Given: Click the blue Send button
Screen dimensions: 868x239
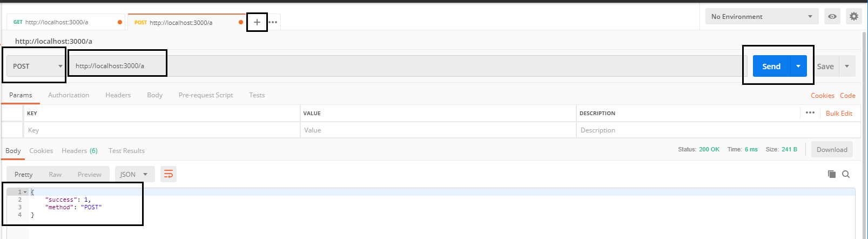Looking at the screenshot, I should 771,66.
